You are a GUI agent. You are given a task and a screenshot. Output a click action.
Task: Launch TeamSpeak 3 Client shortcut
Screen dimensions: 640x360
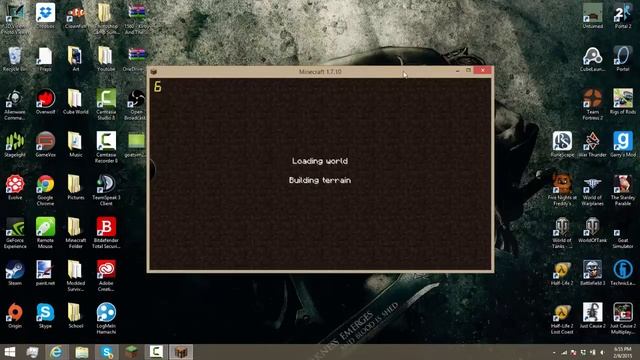coord(106,190)
